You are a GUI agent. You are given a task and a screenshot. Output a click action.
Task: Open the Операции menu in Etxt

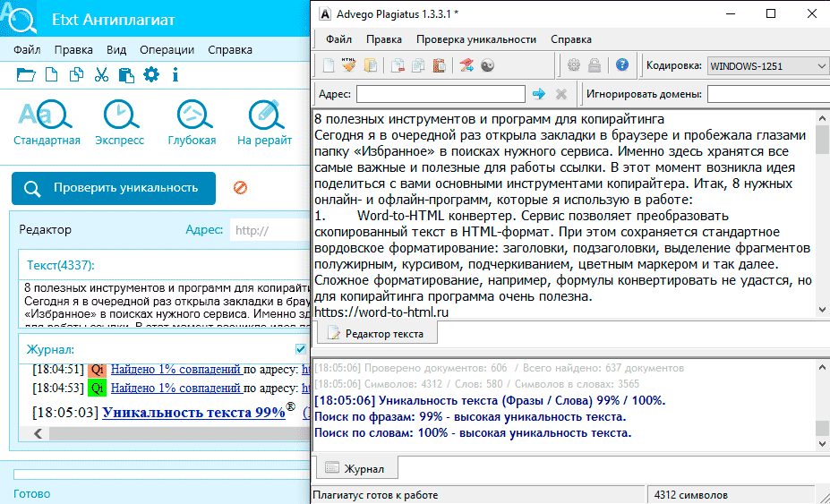coord(167,50)
